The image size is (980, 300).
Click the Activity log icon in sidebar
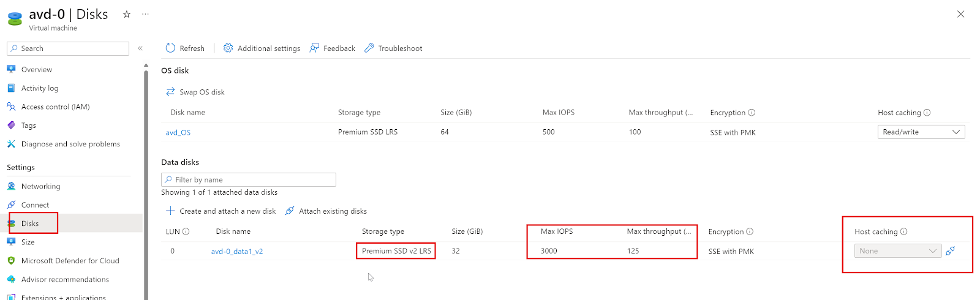(x=11, y=88)
